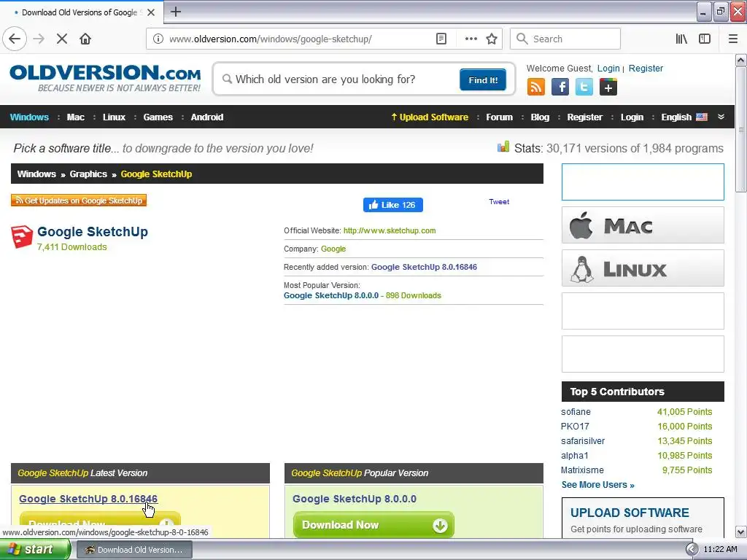Click the stats bar chart icon
The height and width of the screenshot is (560, 747).
pos(503,147)
